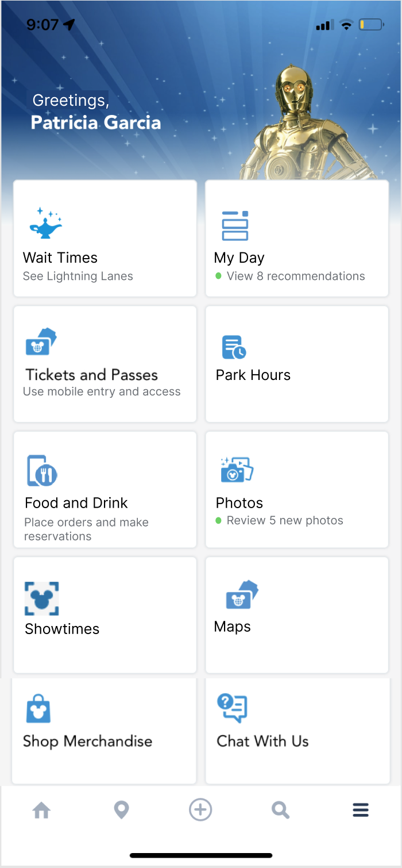Tap the Food and Drink fork icon
This screenshot has height=868, width=402.
click(x=42, y=471)
